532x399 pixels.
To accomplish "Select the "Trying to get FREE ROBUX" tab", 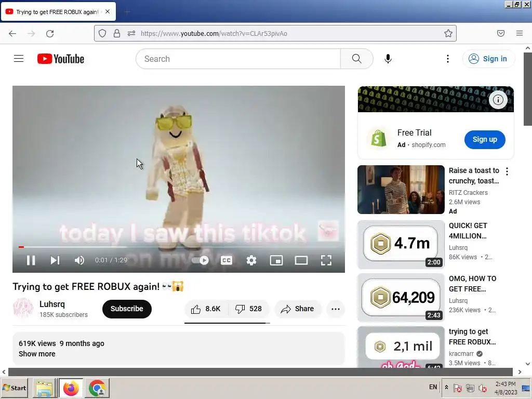I will (59, 11).
